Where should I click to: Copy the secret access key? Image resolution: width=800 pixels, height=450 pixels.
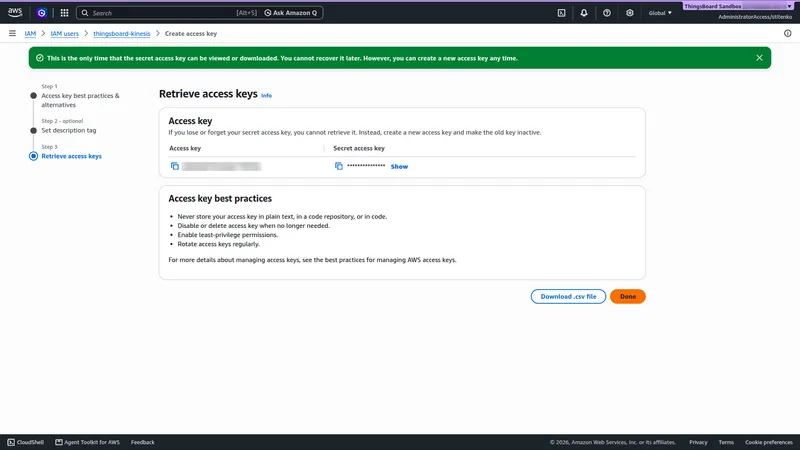tap(338, 166)
